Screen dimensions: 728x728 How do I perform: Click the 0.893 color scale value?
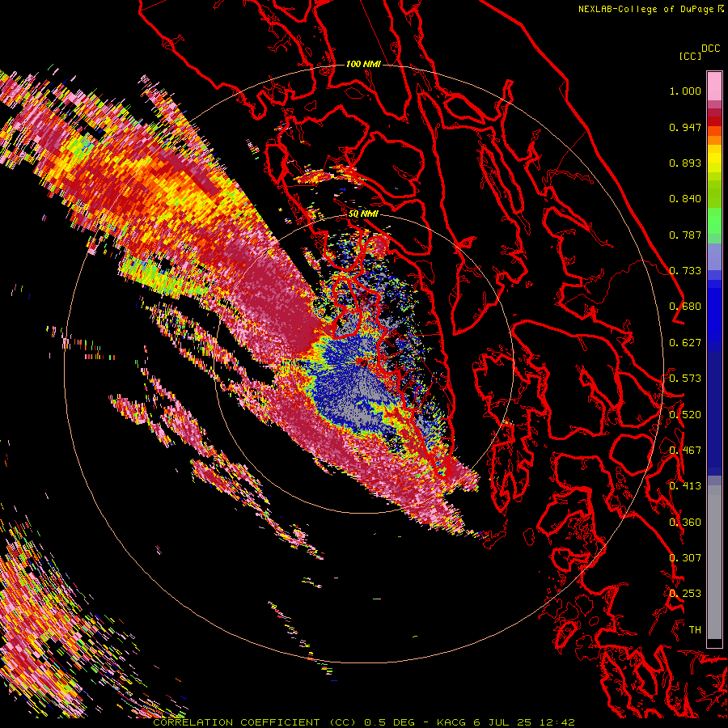click(685, 163)
